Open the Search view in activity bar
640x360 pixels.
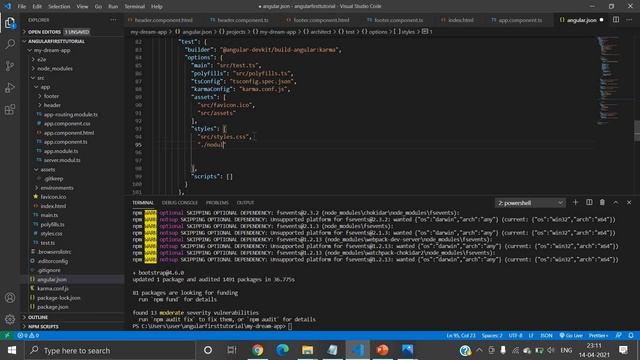coord(10,44)
